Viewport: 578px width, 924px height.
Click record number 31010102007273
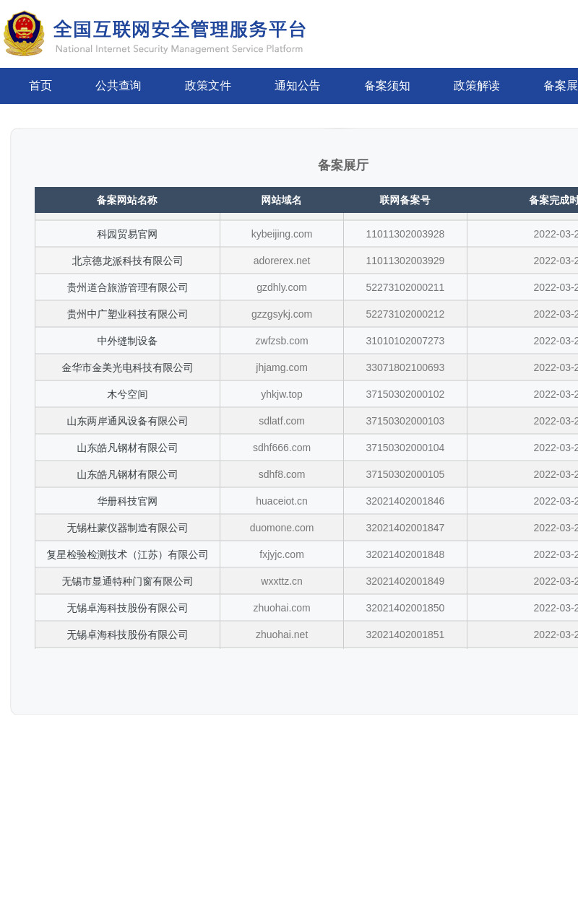tap(405, 341)
